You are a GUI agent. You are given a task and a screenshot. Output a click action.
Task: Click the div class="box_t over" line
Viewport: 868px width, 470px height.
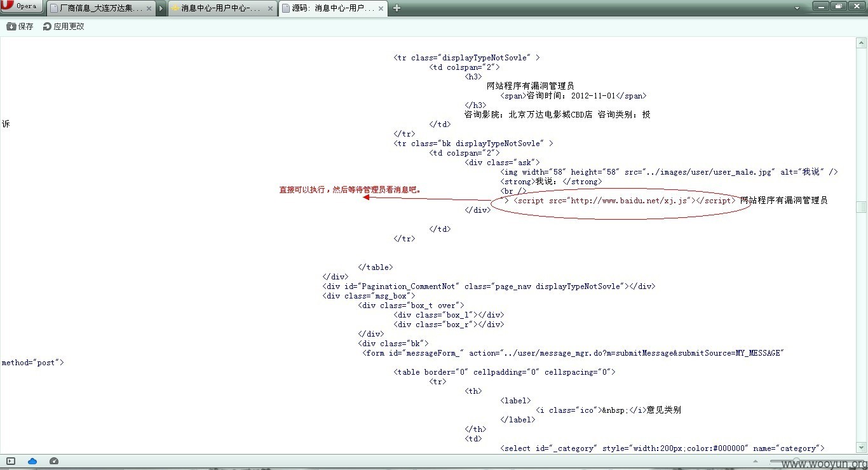coord(411,305)
